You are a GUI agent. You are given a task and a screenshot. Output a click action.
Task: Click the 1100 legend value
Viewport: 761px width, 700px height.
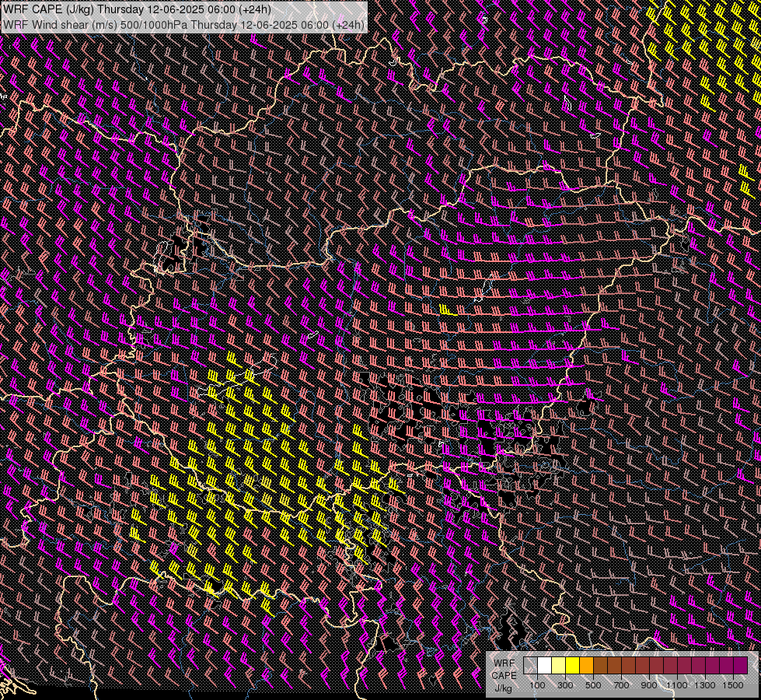[676, 685]
